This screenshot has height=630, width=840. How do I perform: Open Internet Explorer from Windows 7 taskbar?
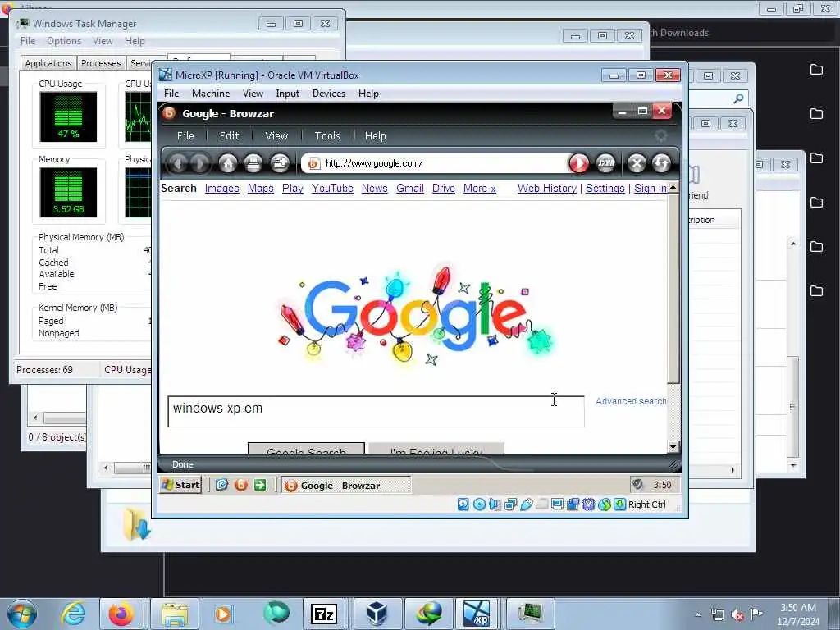click(73, 614)
